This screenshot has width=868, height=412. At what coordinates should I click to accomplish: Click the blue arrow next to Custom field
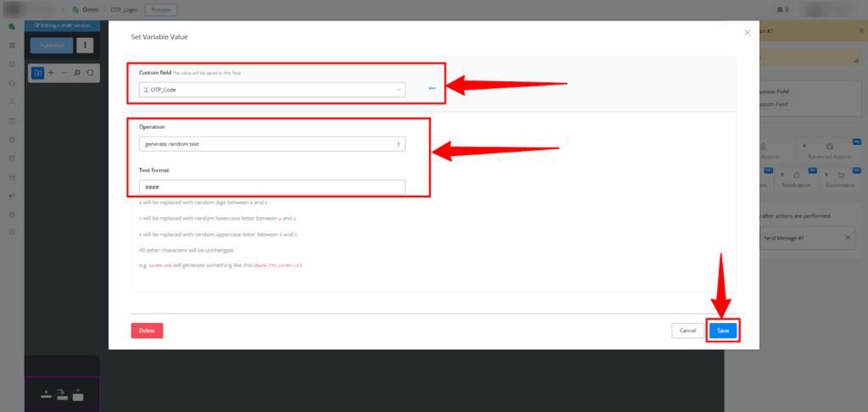[431, 88]
